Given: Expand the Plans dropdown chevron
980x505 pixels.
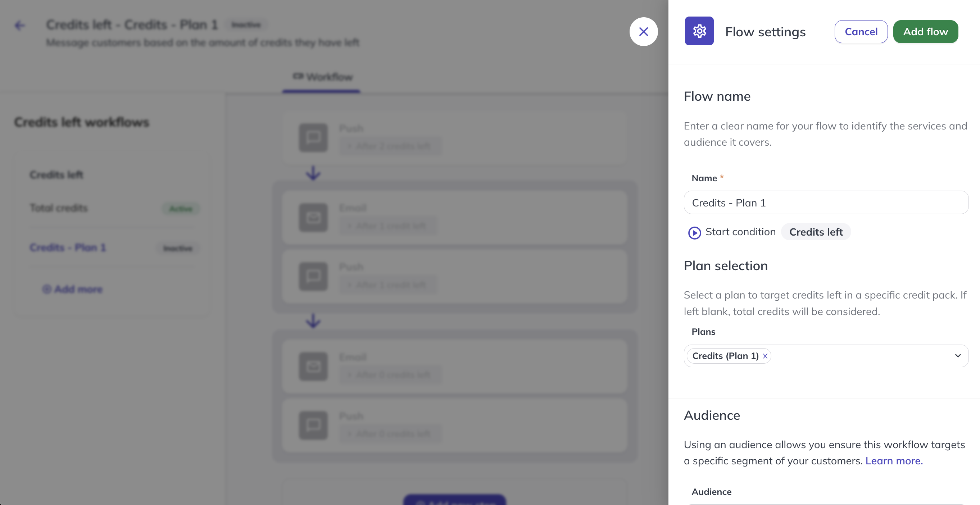Looking at the screenshot, I should click(x=958, y=356).
